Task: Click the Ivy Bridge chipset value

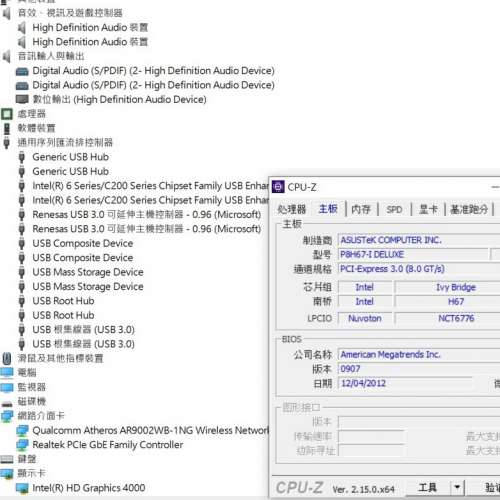Action: pos(456,287)
